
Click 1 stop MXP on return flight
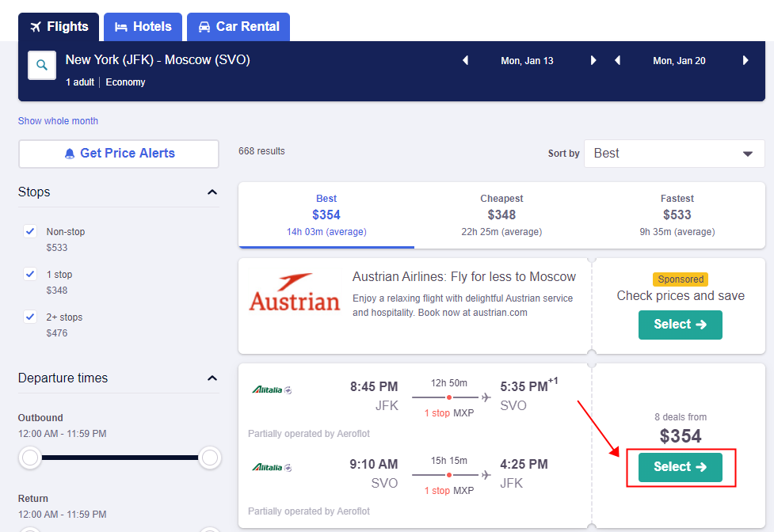(449, 491)
